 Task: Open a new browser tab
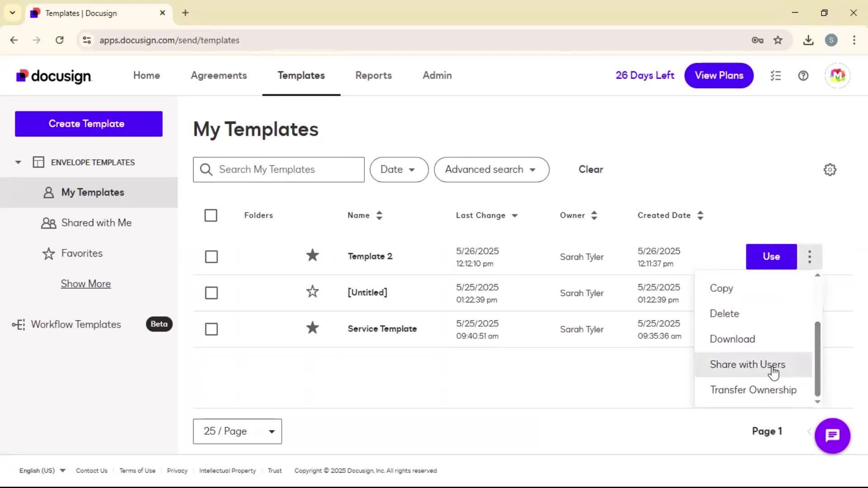click(185, 13)
